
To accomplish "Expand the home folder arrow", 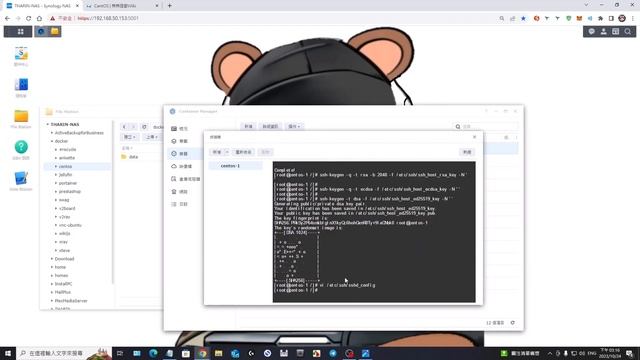I will click(52, 267).
